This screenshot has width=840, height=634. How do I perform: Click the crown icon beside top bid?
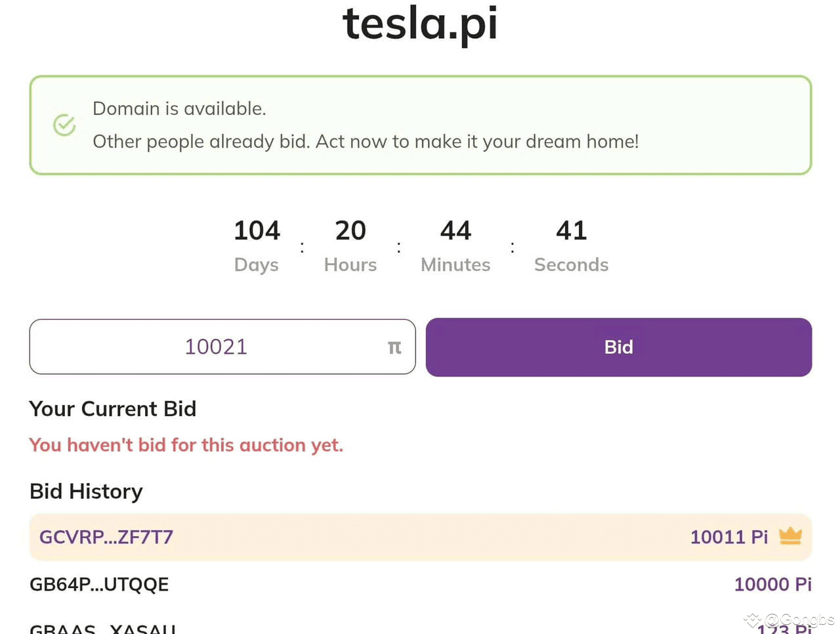tap(790, 536)
